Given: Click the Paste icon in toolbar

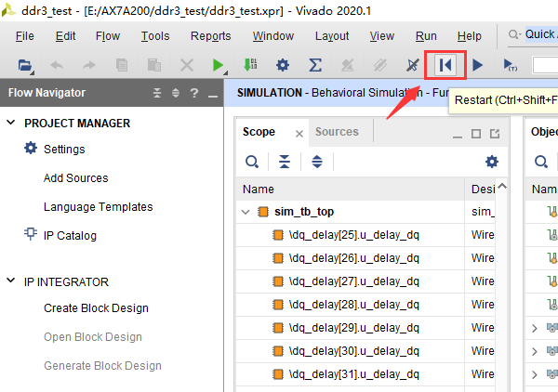Looking at the screenshot, I should [x=154, y=65].
